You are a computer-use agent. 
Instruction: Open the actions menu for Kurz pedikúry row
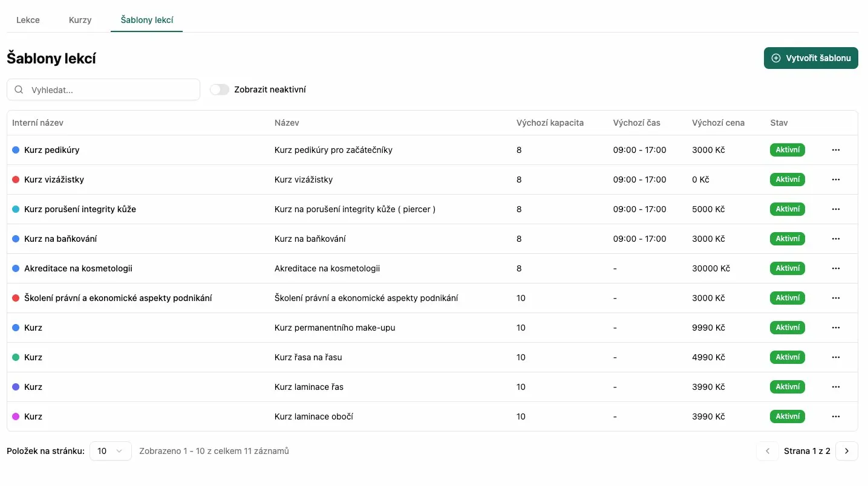click(x=835, y=150)
